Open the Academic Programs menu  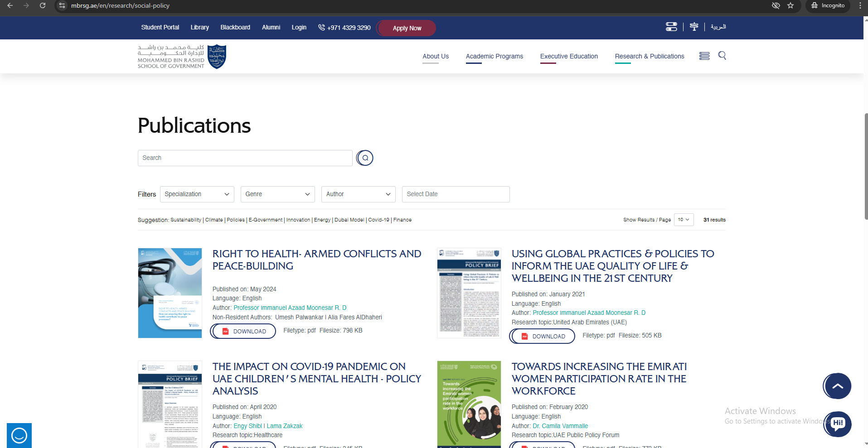[x=494, y=56]
